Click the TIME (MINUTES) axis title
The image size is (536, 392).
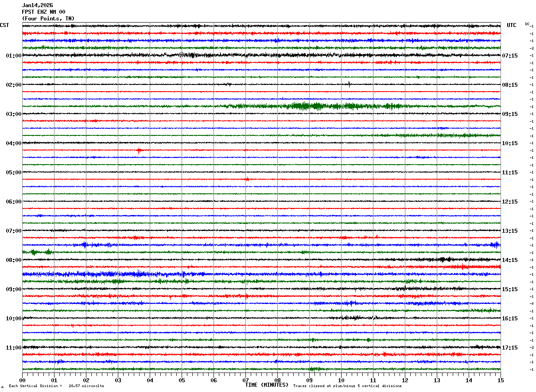[x=267, y=385]
